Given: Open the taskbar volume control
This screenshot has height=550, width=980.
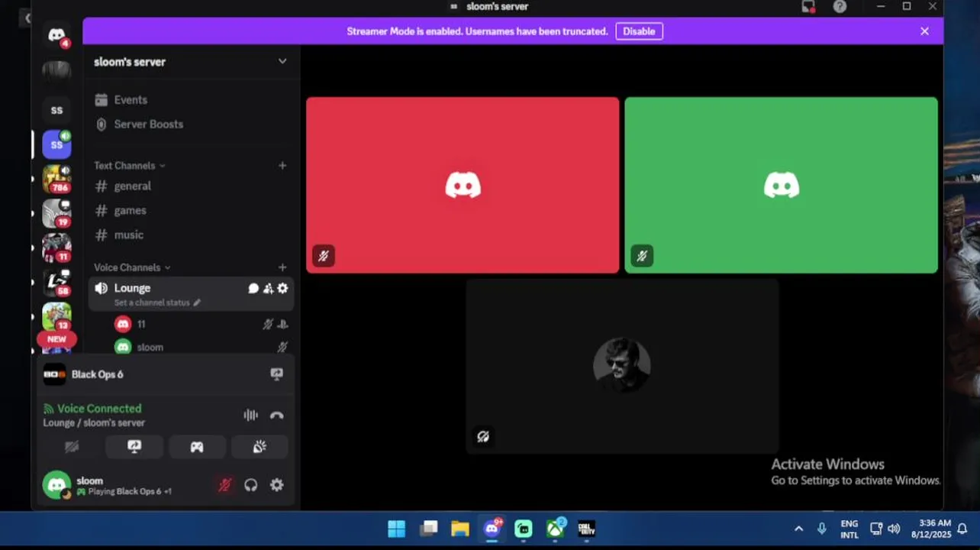Looking at the screenshot, I should coord(894,529).
